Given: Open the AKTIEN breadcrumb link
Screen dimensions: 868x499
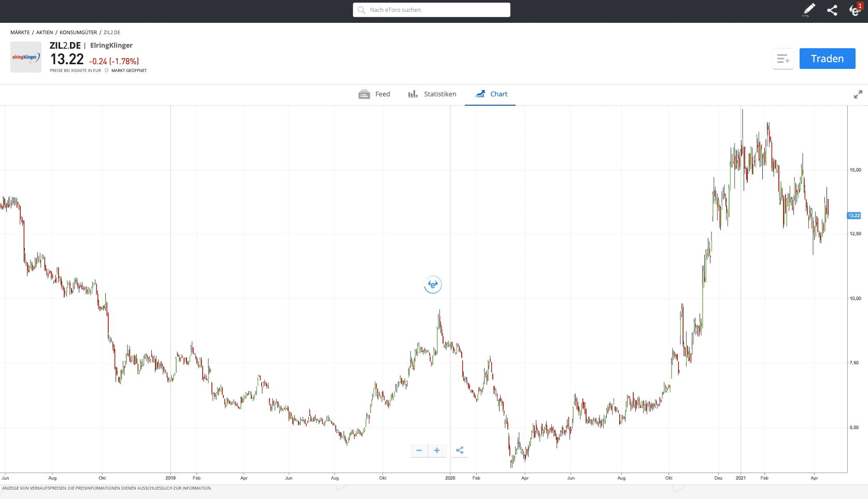Looking at the screenshot, I should pyautogui.click(x=45, y=33).
